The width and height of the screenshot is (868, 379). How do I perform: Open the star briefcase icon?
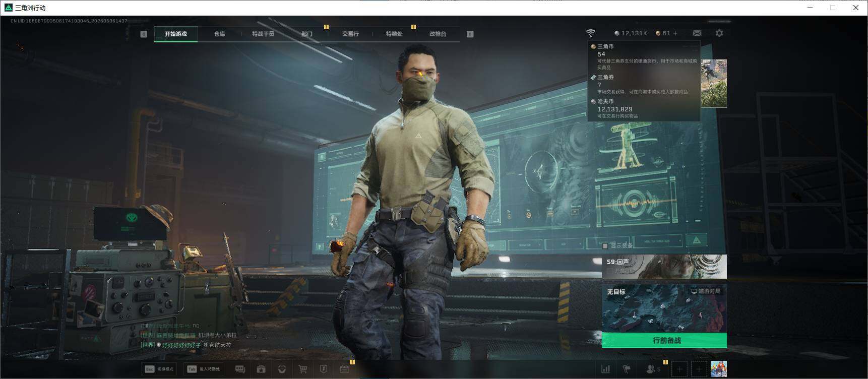click(x=261, y=369)
